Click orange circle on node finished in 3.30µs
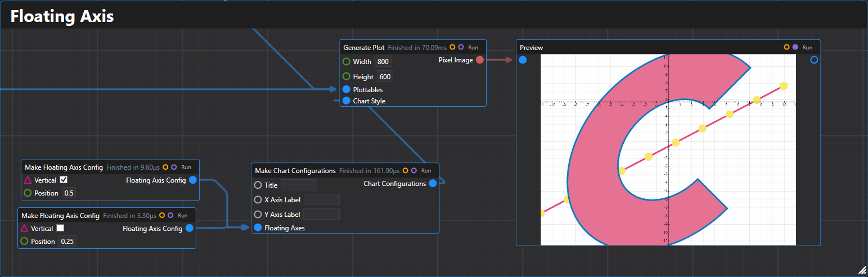The height and width of the screenshot is (277, 868). (162, 215)
